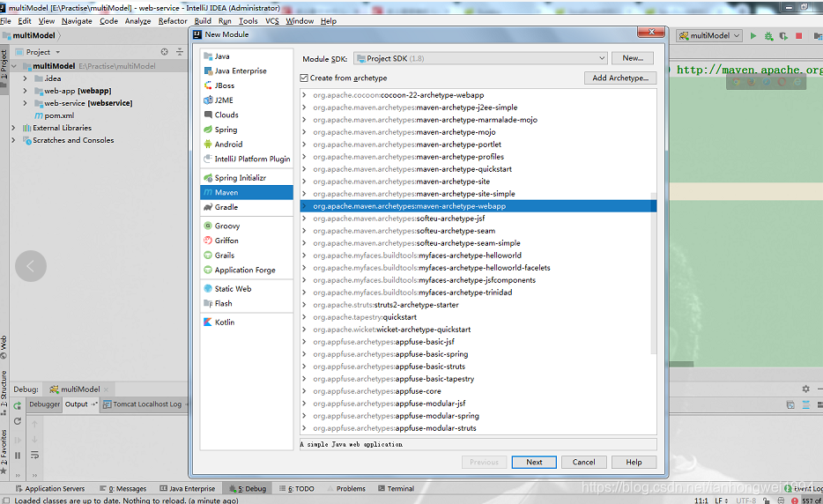Click New... SDK button

(633, 58)
